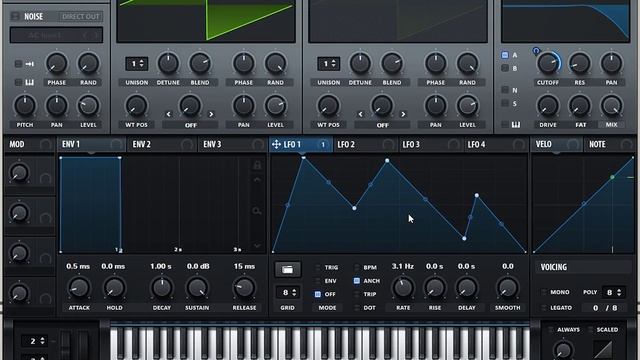Click the filter CUTOFF knob
Viewport: 640px width, 360px height.
pyautogui.click(x=547, y=64)
